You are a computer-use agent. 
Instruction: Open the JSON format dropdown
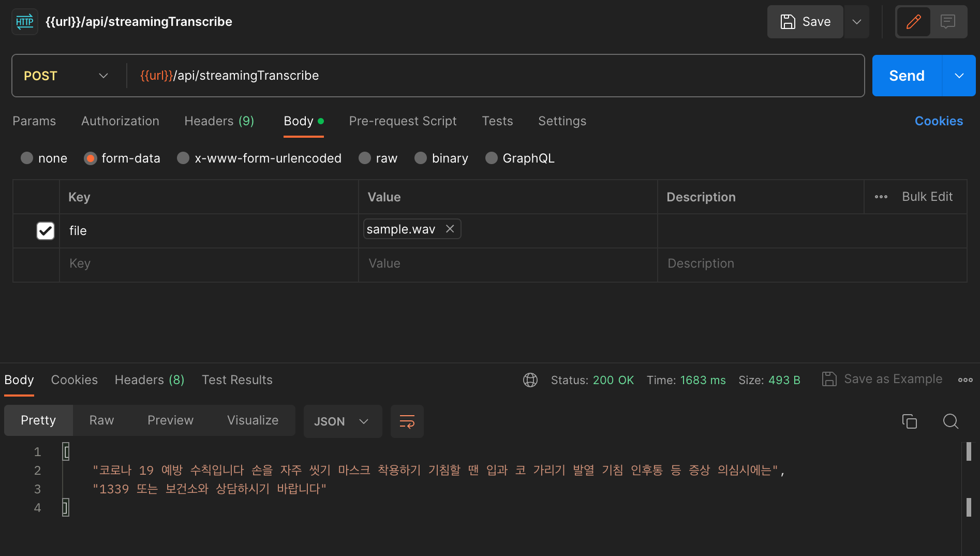(343, 421)
